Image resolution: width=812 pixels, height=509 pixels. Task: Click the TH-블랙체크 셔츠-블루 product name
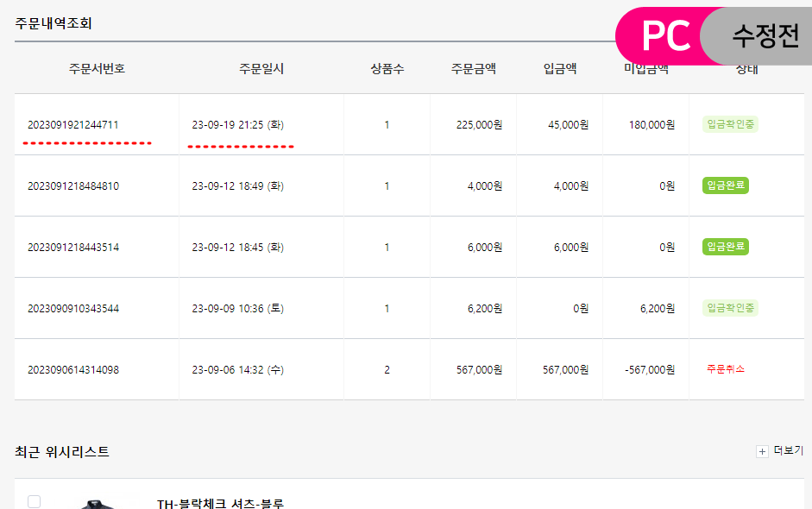pyautogui.click(x=220, y=503)
